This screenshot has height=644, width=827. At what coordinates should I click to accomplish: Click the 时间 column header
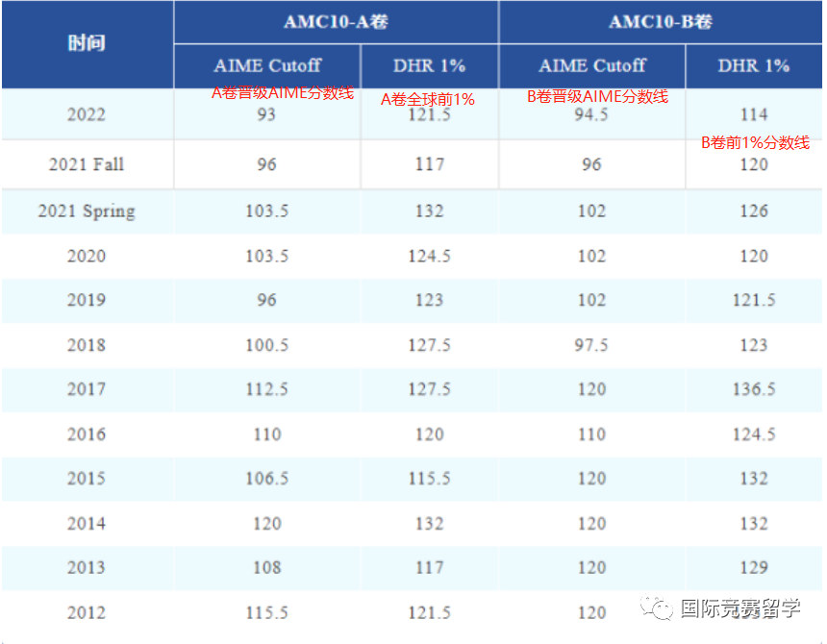(x=87, y=43)
